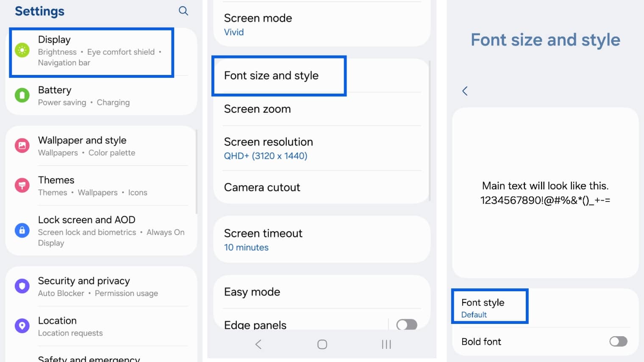Tap the green Battery icon
644x362 pixels.
(x=22, y=95)
